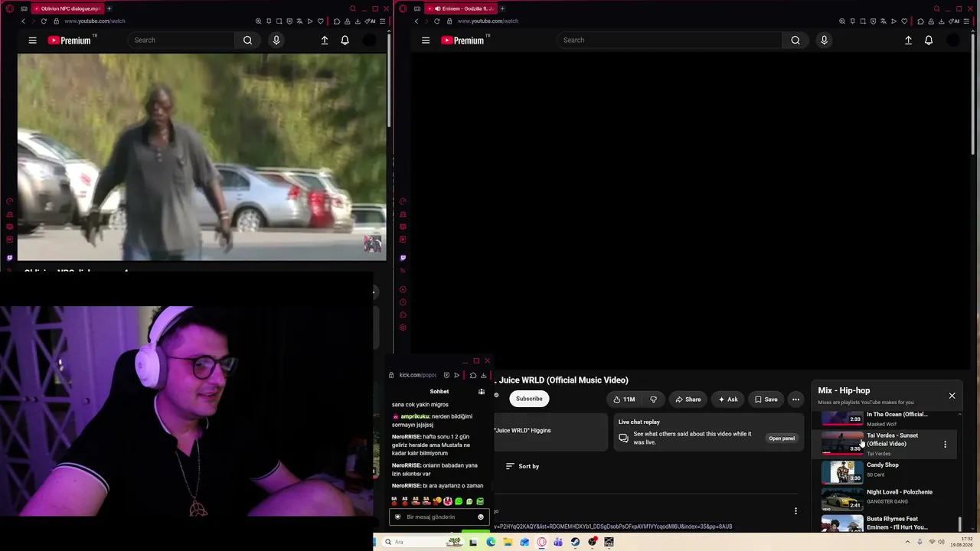
Task: Start voice search in Oblivion window
Action: click(x=276, y=41)
